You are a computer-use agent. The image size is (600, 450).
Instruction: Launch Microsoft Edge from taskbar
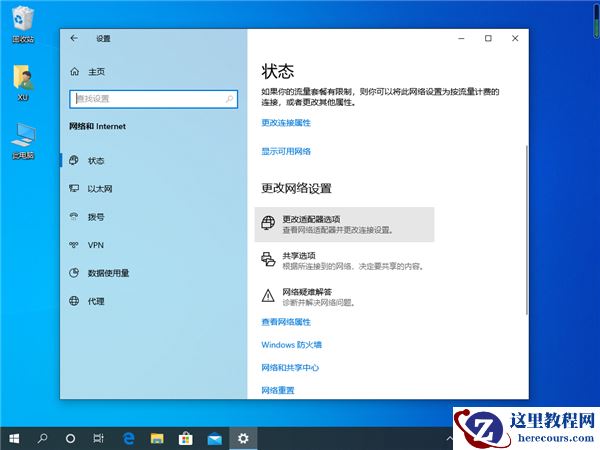pyautogui.click(x=128, y=439)
